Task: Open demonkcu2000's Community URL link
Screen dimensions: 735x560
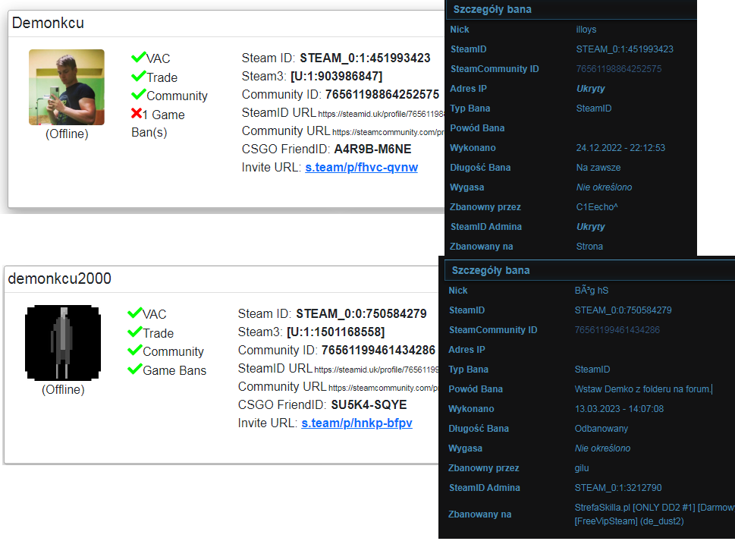Action: pyautogui.click(x=384, y=388)
